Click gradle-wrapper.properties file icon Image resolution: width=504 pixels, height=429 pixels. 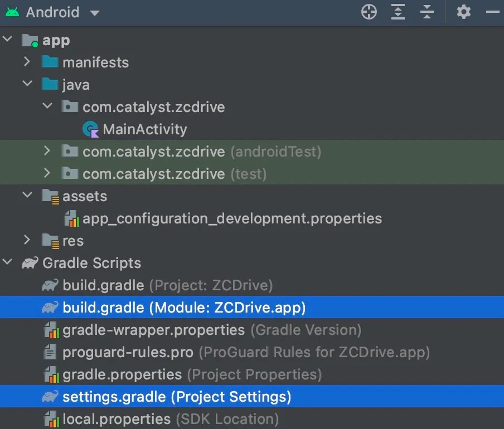point(51,330)
